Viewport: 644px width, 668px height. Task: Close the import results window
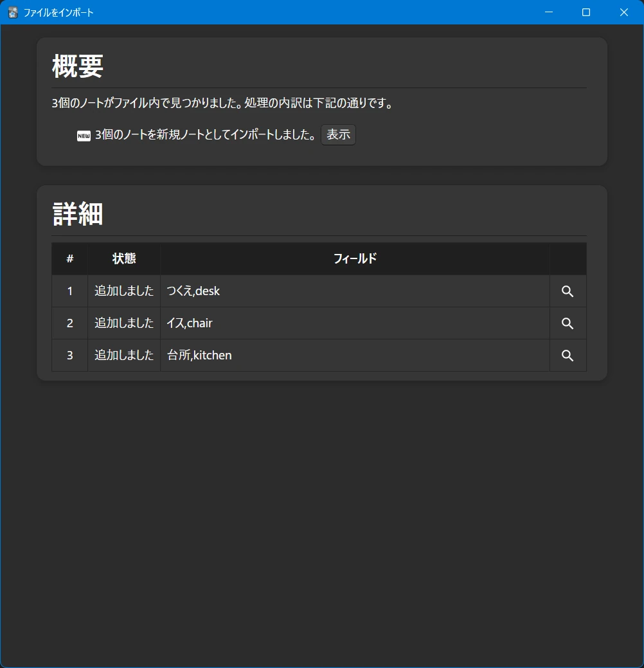pos(623,12)
